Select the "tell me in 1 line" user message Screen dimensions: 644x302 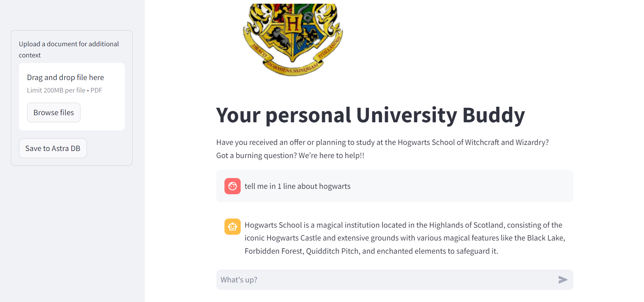click(297, 186)
